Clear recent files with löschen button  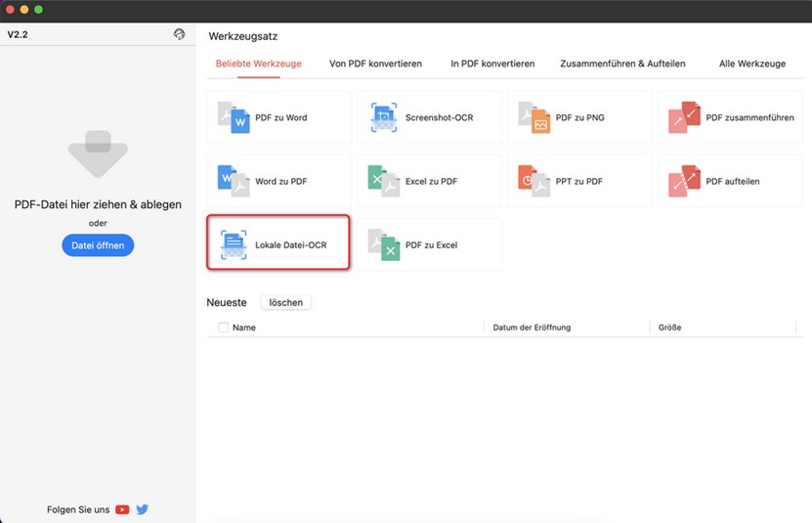285,303
